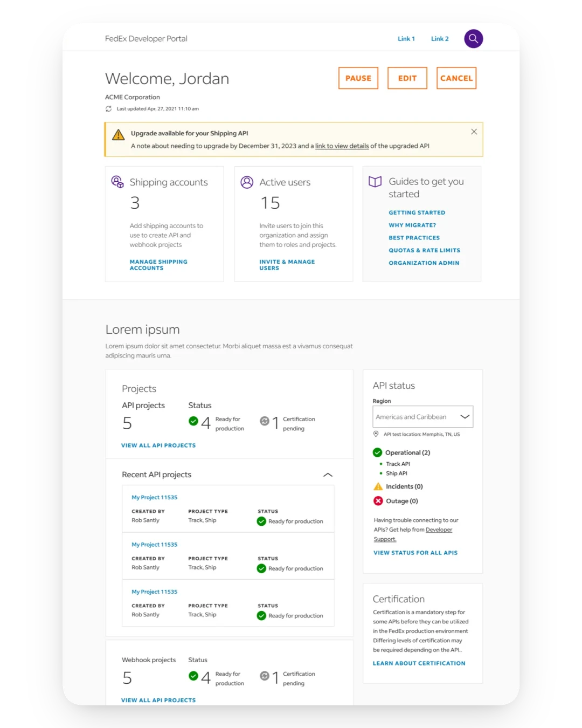Click Learn About Certification link
582x728 pixels.
[x=419, y=663]
